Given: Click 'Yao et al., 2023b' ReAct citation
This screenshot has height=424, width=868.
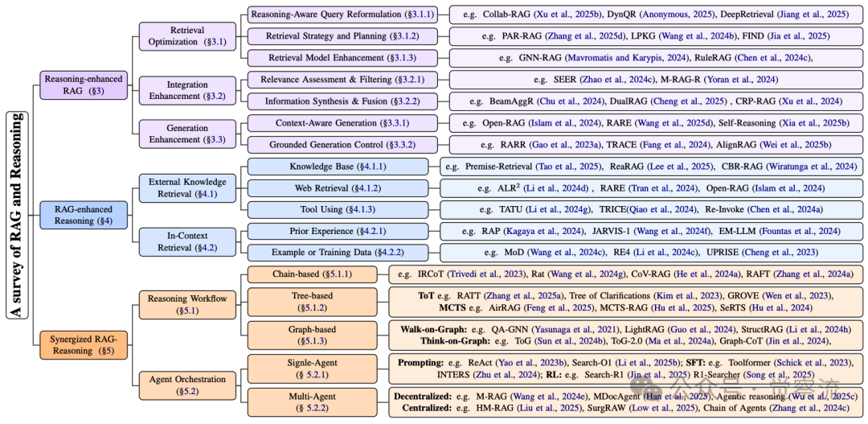Looking at the screenshot, I should click(x=532, y=364).
